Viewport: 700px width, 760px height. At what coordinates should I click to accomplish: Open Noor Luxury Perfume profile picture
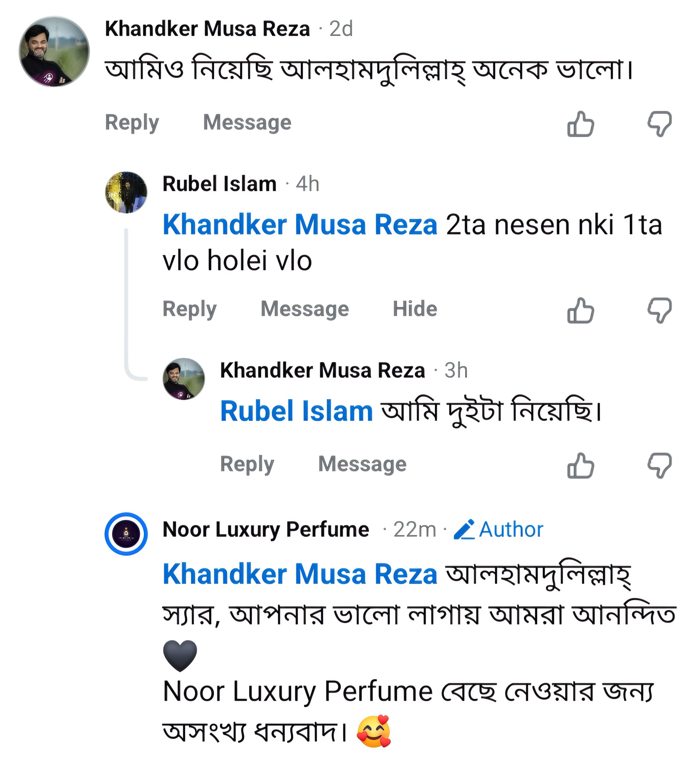pyautogui.click(x=126, y=534)
